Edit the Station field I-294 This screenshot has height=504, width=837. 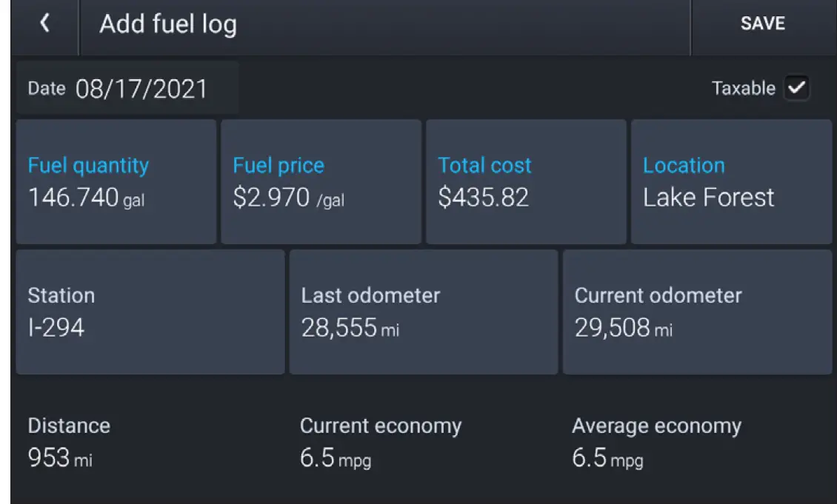tap(150, 312)
